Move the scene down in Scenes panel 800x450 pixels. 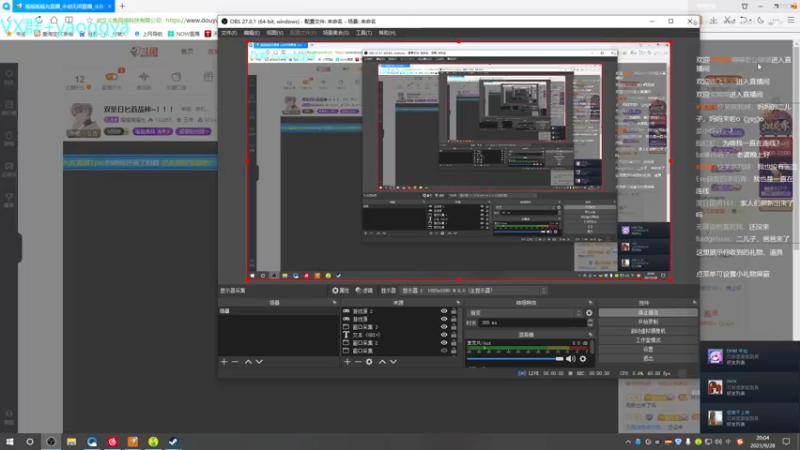pyautogui.click(x=259, y=362)
